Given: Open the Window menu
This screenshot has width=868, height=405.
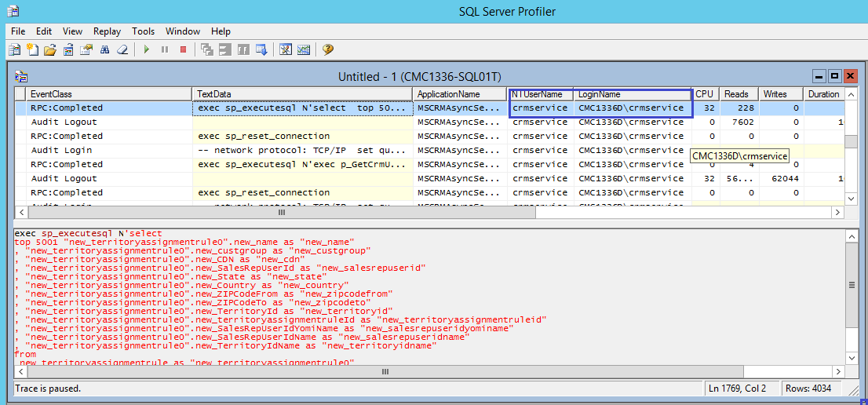Looking at the screenshot, I should 183,31.
